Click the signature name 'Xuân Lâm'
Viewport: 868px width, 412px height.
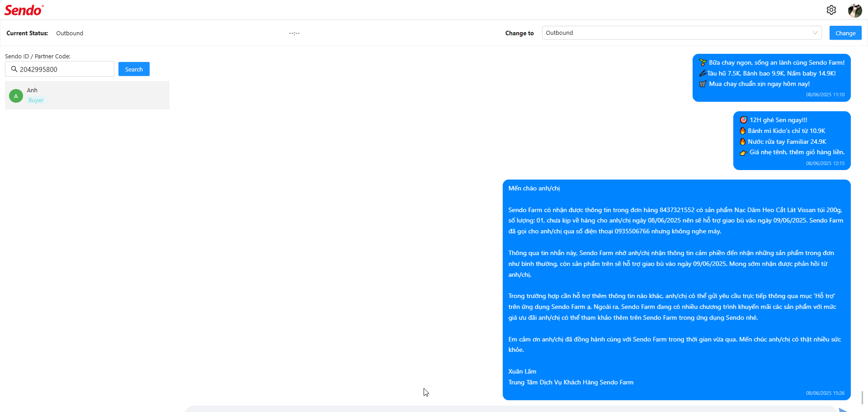click(x=522, y=371)
